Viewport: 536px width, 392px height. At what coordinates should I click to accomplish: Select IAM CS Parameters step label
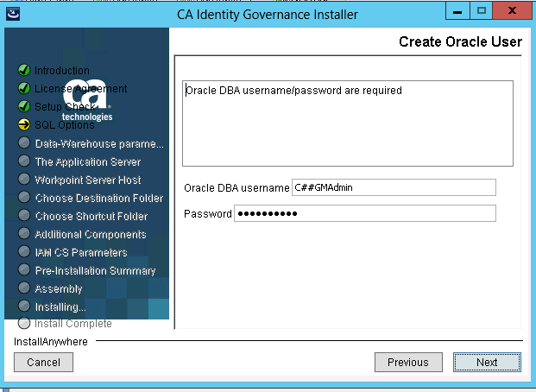click(x=81, y=252)
